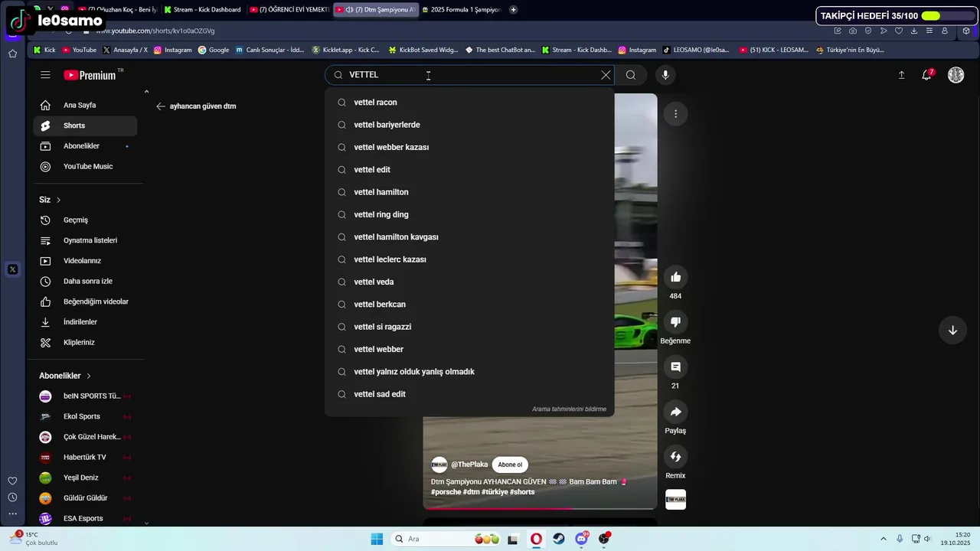Choose suggestion vettel veda
This screenshot has height=551, width=980.
[469, 282]
